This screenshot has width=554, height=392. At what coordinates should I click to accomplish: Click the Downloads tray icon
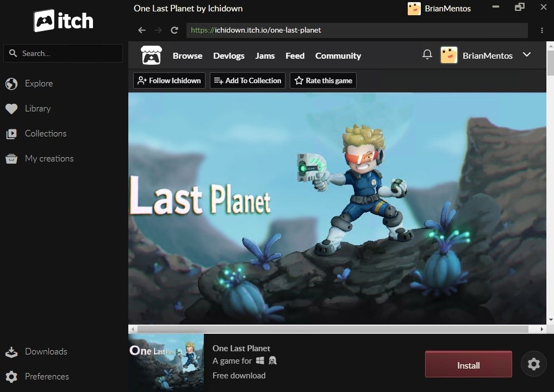11,352
